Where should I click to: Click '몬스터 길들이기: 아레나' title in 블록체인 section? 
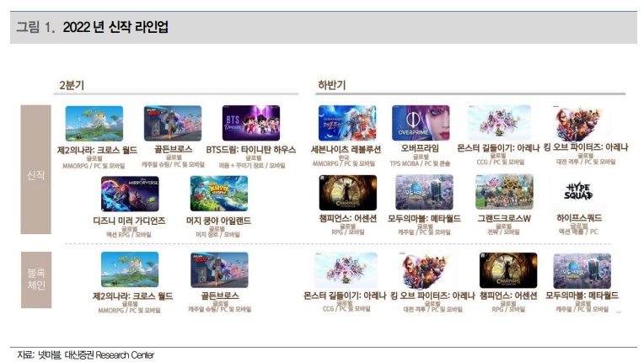(345, 295)
